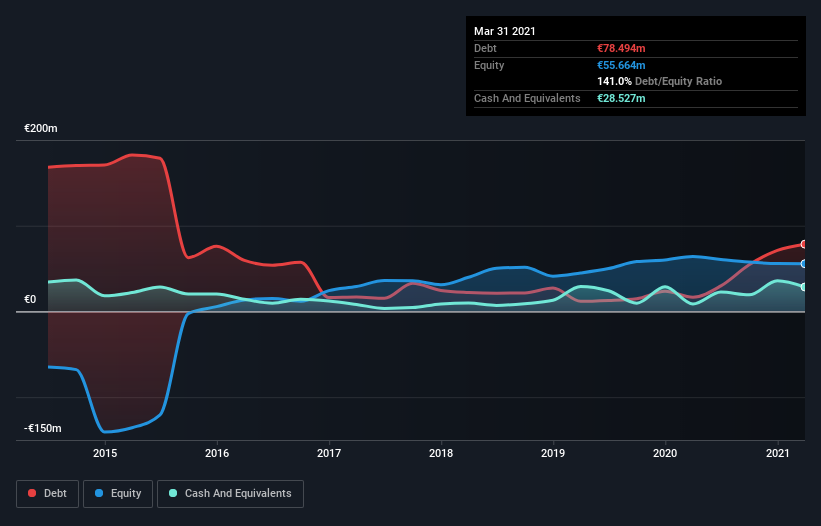The height and width of the screenshot is (526, 821).
Task: Click the blue Equity end-point marker
Action: click(x=804, y=264)
